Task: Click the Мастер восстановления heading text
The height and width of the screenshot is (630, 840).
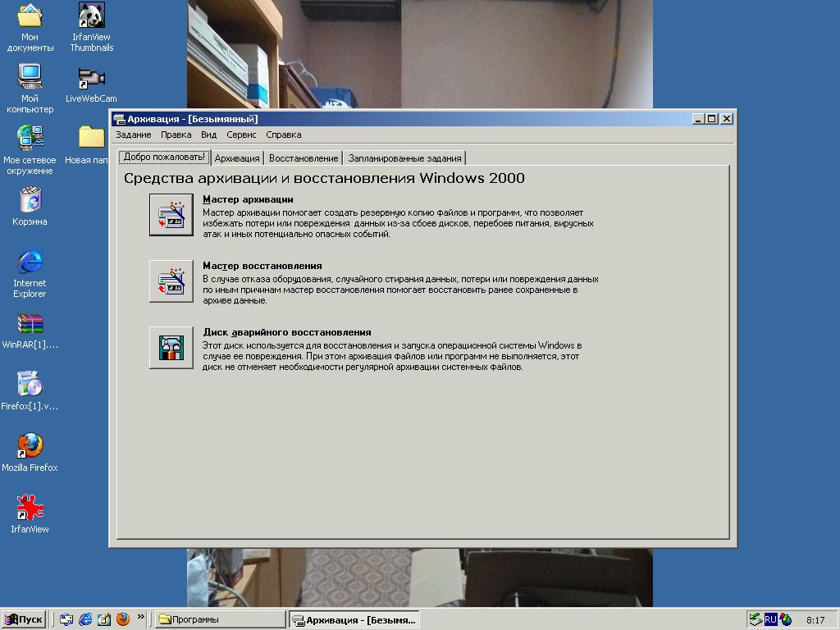Action: tap(262, 266)
